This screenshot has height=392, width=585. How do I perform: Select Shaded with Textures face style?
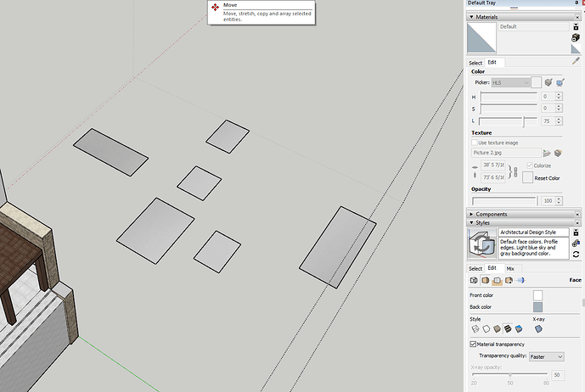tap(508, 328)
